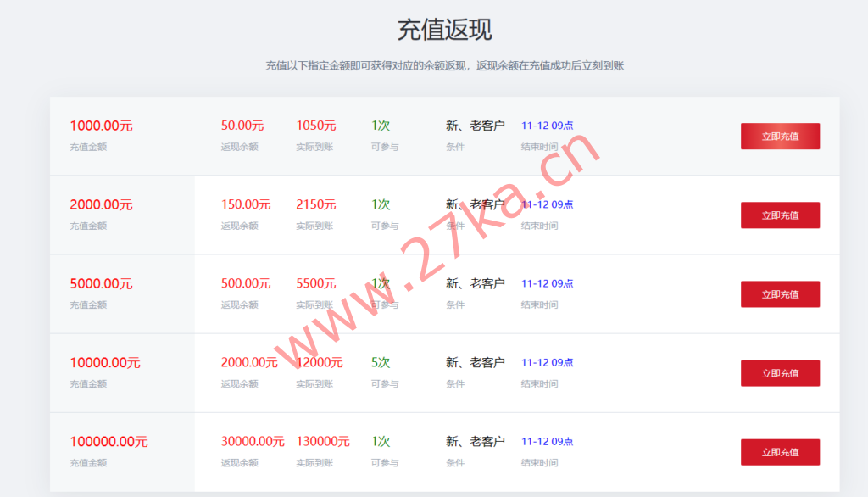
Task: Click the 5000.00元 recharge amount text
Action: coord(101,283)
